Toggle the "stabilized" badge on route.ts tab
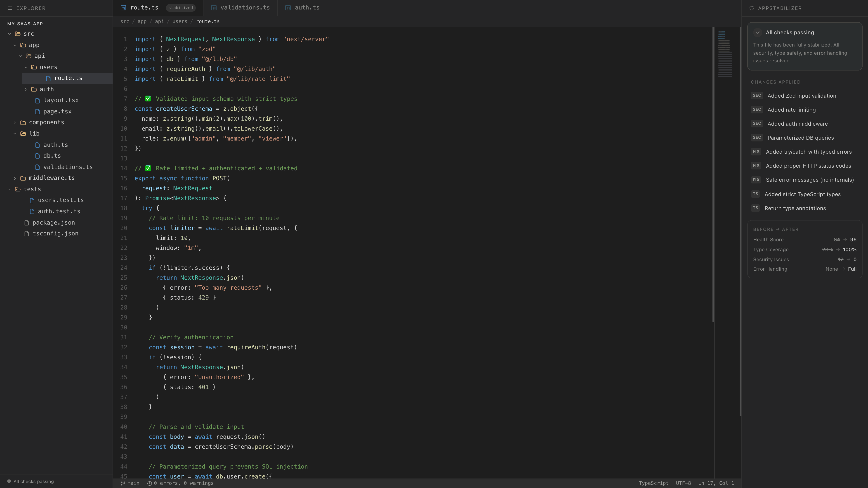The image size is (868, 488). [x=181, y=7]
